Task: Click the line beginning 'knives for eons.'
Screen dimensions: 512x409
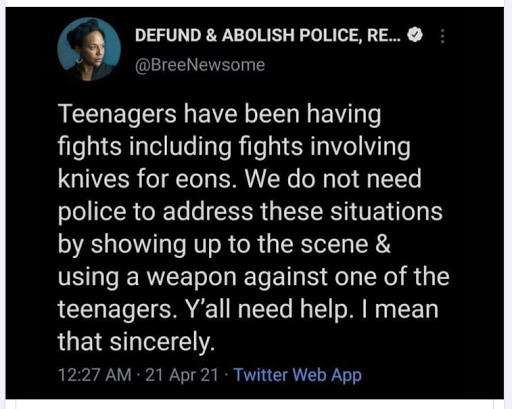Action: 240,179
